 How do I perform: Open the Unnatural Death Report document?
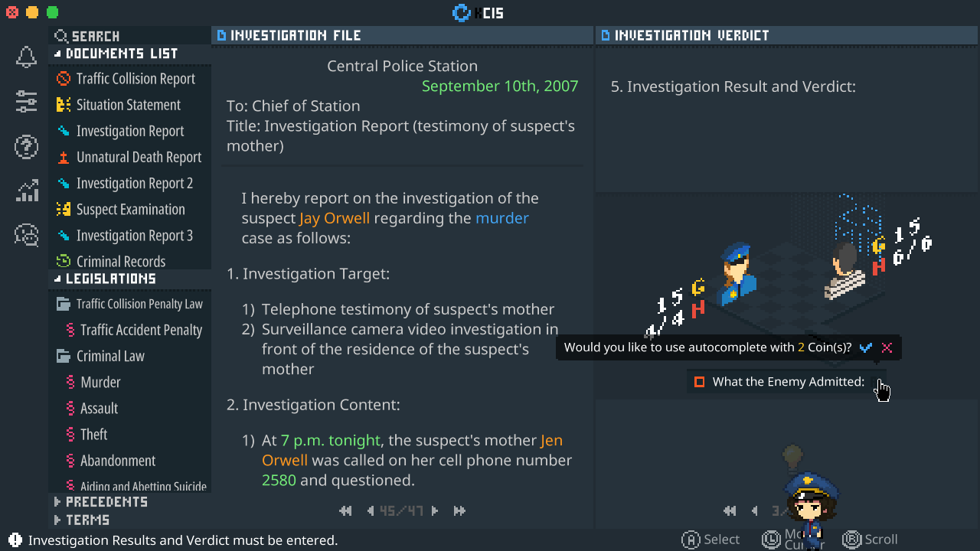tap(129, 157)
